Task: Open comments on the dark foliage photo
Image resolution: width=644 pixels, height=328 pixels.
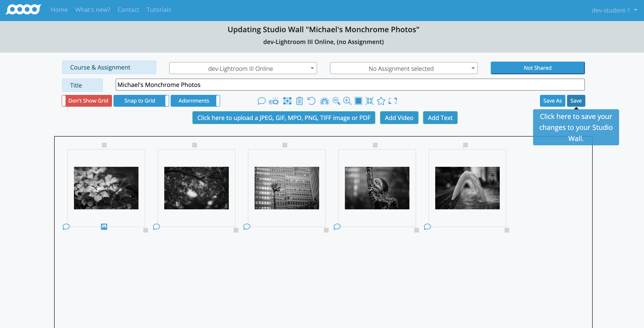Action: pyautogui.click(x=156, y=226)
